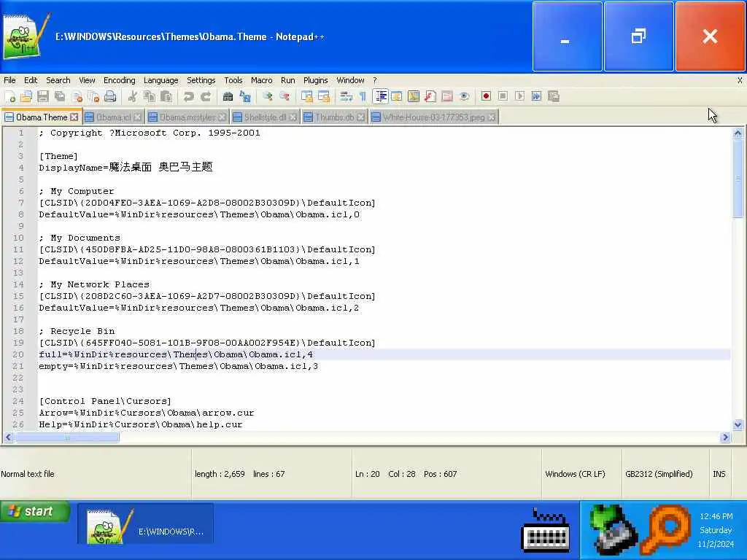The width and height of the screenshot is (747, 560).
Task: Open Find with the binoculars icon
Action: coord(228,97)
